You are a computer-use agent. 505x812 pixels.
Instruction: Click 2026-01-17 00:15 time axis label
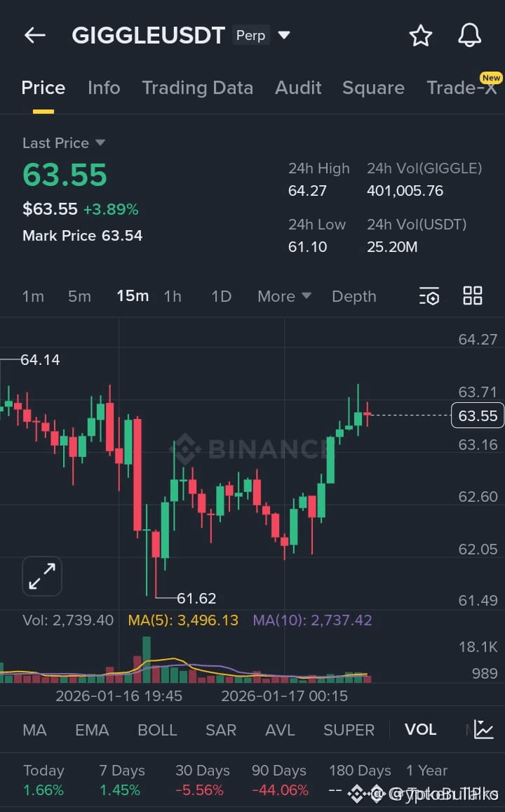click(x=284, y=695)
